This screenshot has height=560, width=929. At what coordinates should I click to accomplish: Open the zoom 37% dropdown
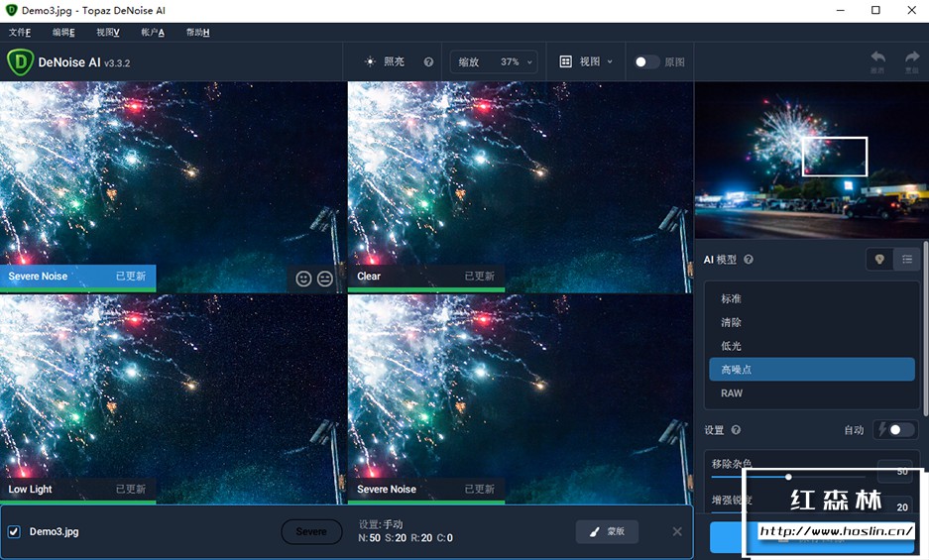coord(494,61)
